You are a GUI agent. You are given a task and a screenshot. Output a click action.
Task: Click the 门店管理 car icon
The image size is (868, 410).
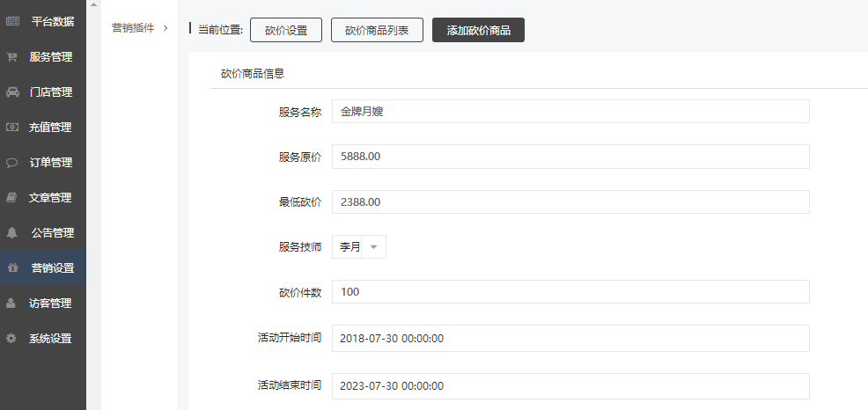[12, 92]
